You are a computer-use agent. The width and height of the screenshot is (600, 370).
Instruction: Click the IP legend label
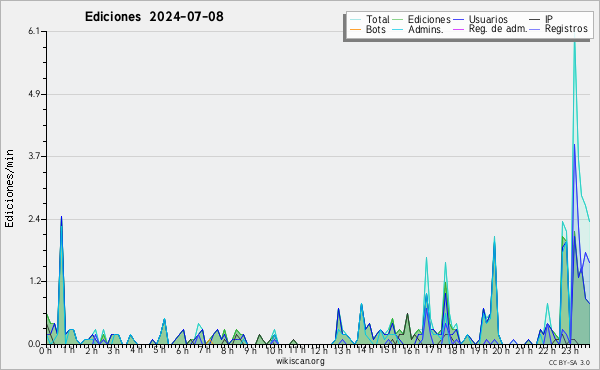[x=549, y=19]
